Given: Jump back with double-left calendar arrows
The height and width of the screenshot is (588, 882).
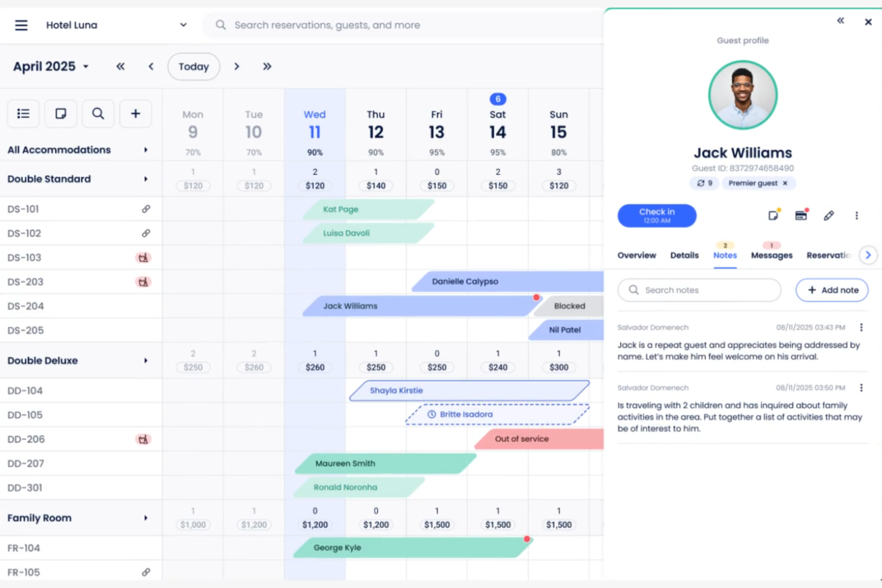Looking at the screenshot, I should pos(120,66).
